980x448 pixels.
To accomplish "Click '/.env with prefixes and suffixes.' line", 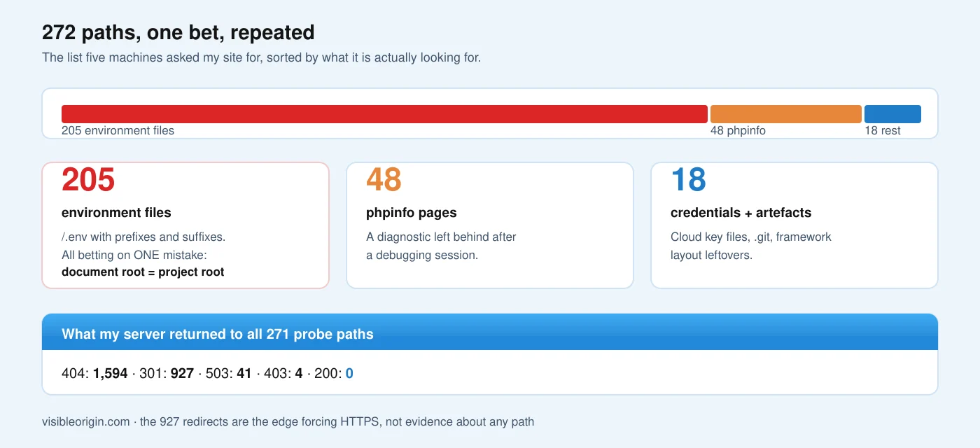I will click(x=143, y=237).
